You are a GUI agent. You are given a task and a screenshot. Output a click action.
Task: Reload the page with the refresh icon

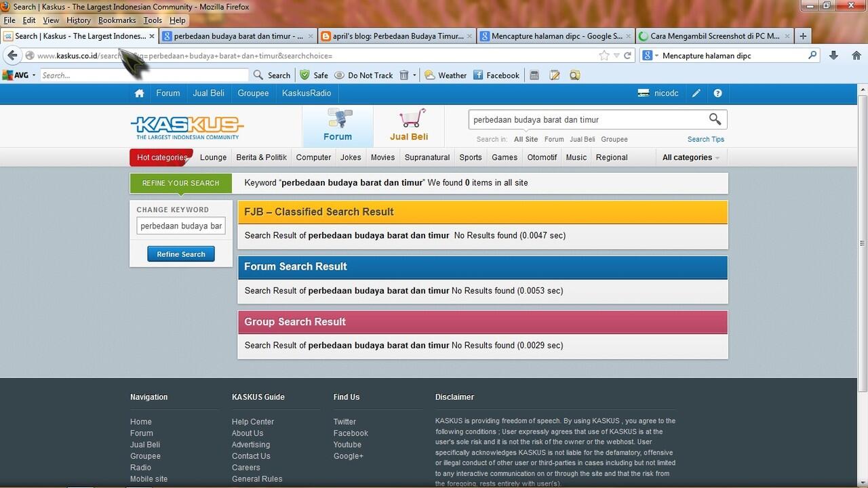[x=628, y=56]
